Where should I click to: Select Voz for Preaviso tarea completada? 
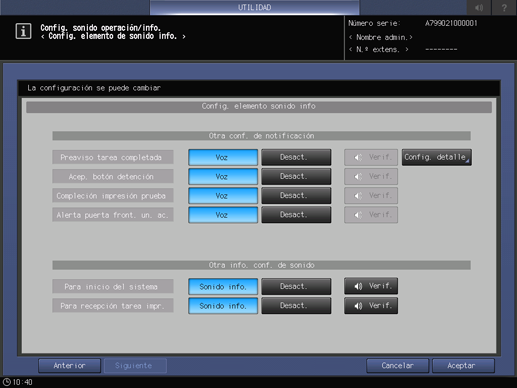pyautogui.click(x=223, y=157)
